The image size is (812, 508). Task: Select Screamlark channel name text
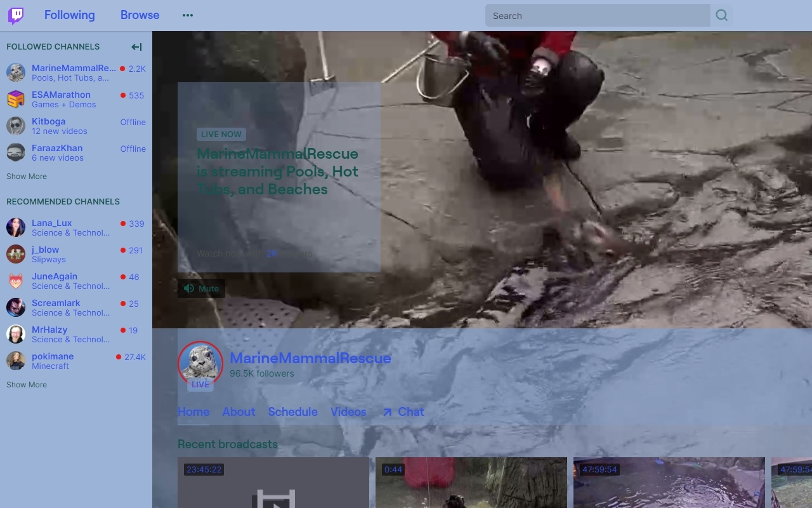pos(56,303)
